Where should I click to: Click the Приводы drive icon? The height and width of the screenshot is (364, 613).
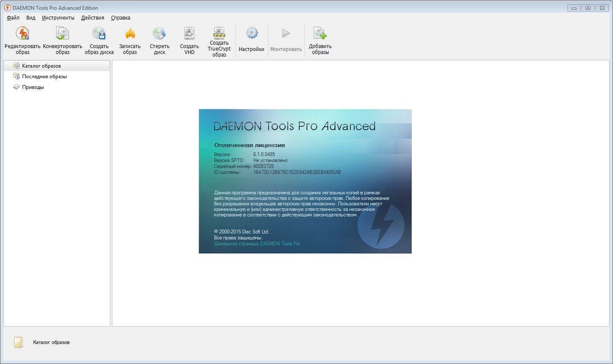tap(17, 87)
